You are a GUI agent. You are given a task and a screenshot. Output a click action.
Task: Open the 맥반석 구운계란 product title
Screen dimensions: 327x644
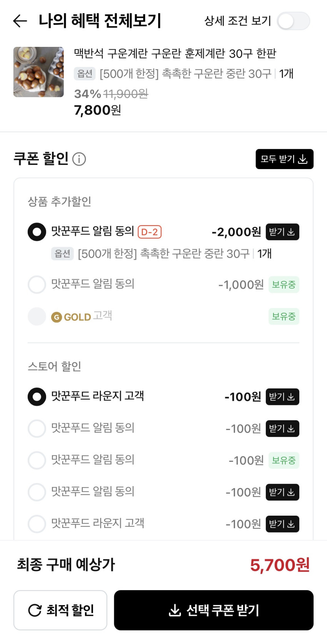tap(175, 53)
